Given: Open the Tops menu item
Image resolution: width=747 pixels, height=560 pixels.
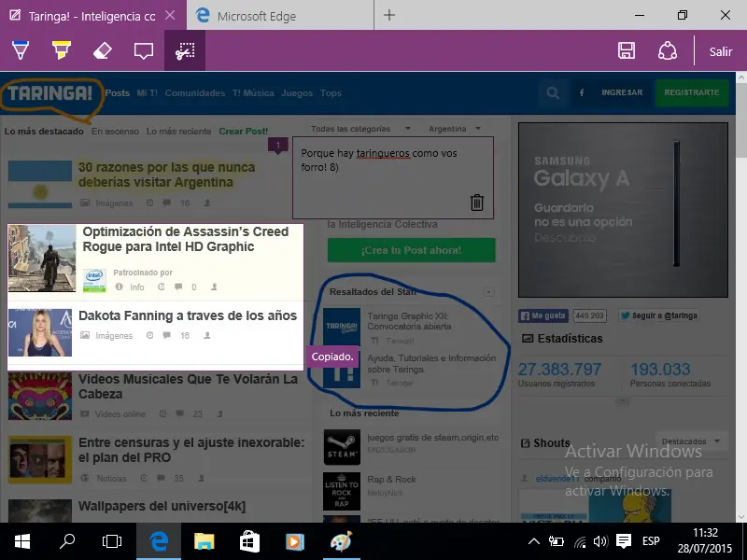Looking at the screenshot, I should pyautogui.click(x=331, y=92).
